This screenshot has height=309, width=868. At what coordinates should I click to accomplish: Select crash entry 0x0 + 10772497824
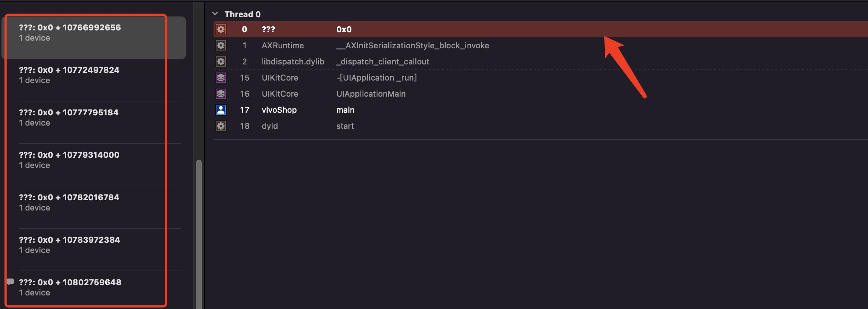coord(94,80)
